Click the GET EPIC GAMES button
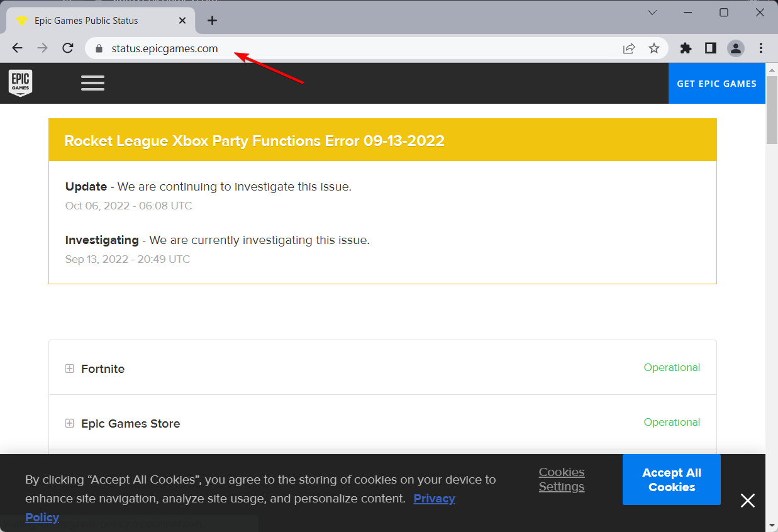778x532 pixels. 716,83
